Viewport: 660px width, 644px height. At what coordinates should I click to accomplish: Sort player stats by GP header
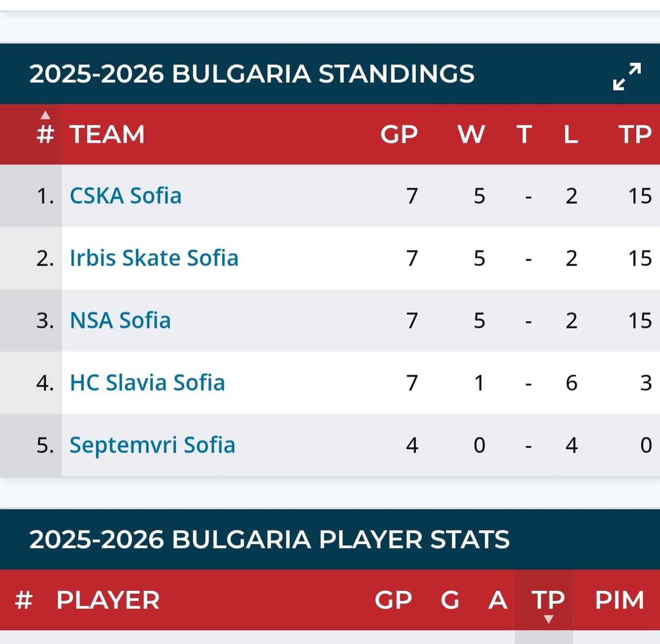coord(393,600)
